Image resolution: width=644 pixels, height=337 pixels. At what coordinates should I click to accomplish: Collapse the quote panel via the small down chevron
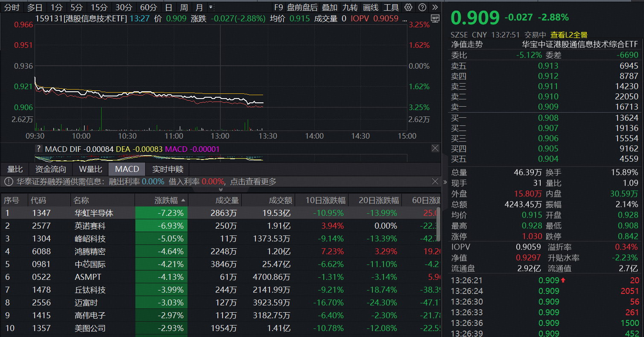pos(220,189)
